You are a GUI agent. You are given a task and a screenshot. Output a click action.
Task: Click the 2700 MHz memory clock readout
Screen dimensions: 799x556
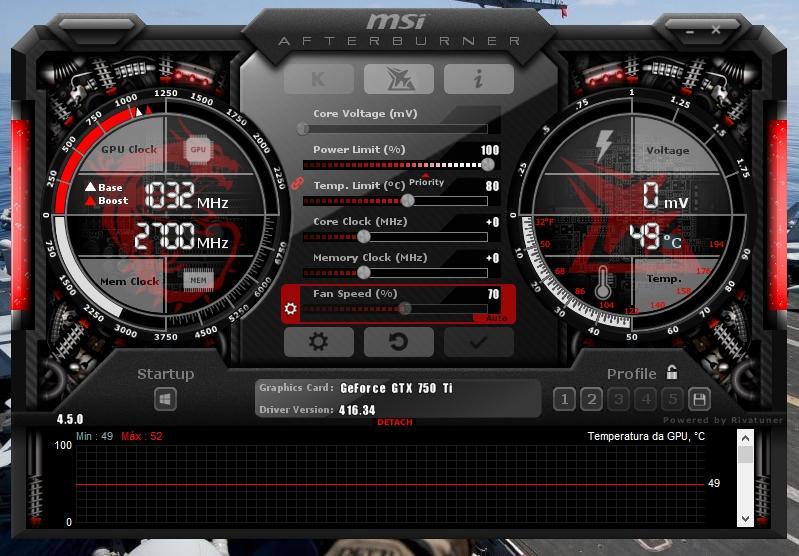click(x=181, y=237)
